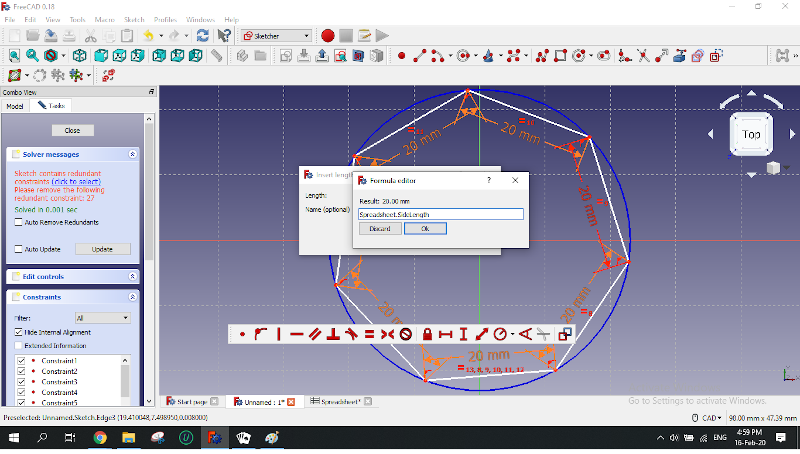Apply horizontal constraint from floating toolbar

pos(296,334)
